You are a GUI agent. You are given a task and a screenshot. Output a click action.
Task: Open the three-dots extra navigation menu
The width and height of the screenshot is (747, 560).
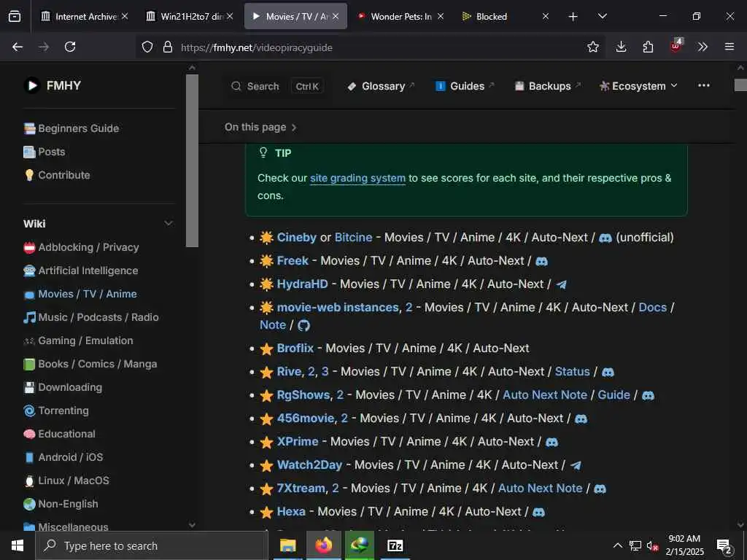coord(704,86)
